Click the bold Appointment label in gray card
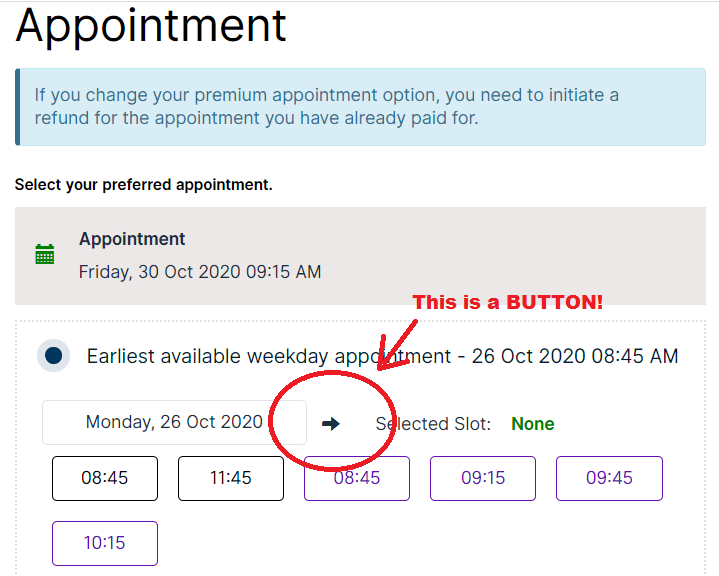Image resolution: width=719 pixels, height=576 pixels. point(132,239)
